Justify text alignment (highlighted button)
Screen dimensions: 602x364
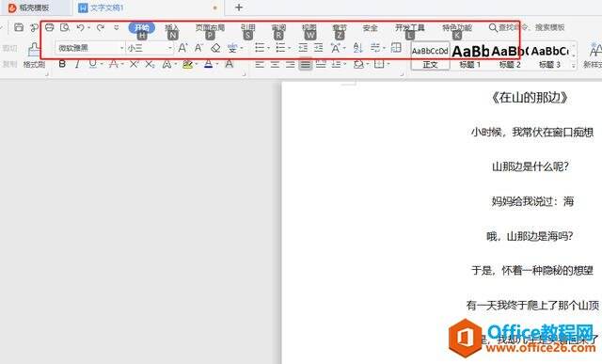click(x=306, y=65)
